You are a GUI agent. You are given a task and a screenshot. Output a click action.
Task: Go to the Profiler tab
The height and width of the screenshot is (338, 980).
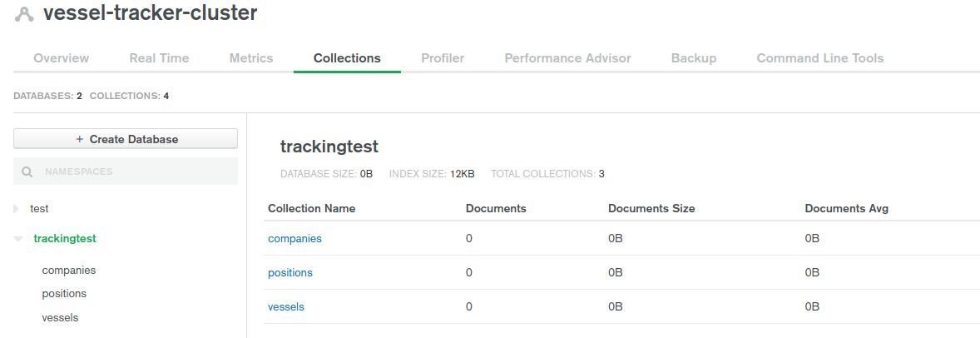point(443,58)
